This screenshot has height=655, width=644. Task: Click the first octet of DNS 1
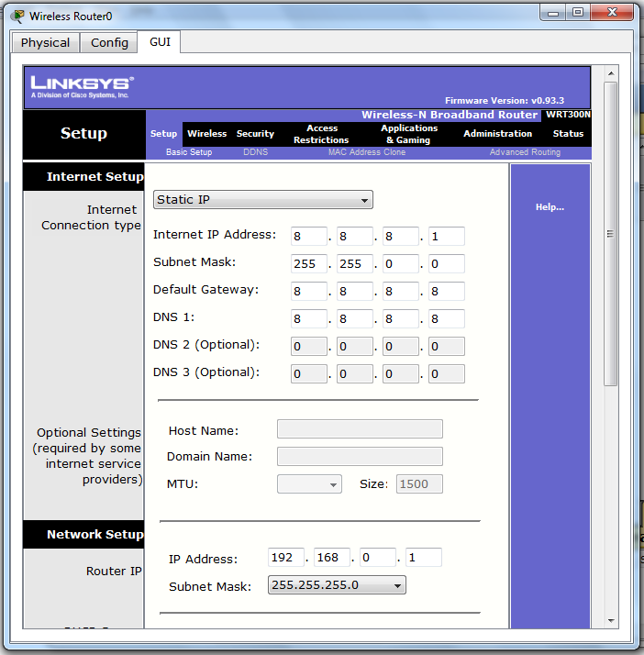tap(308, 319)
